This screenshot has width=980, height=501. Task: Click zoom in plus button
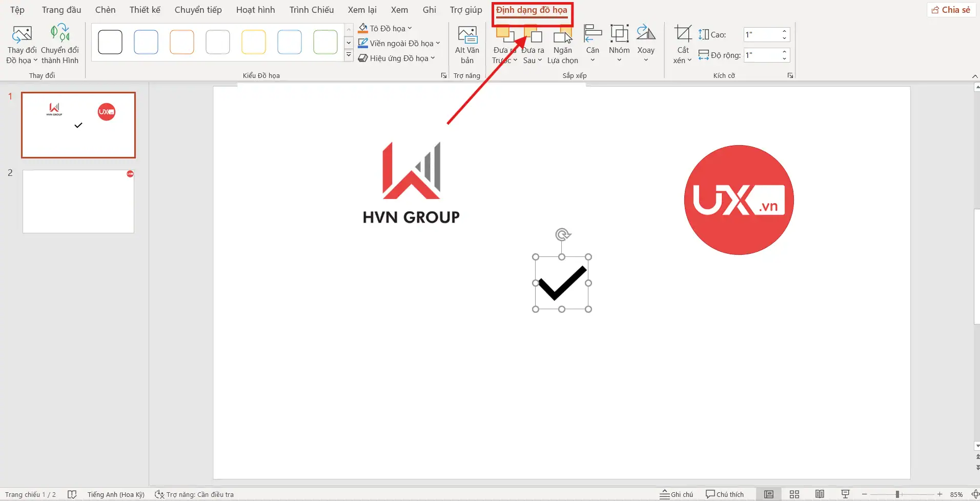940,494
